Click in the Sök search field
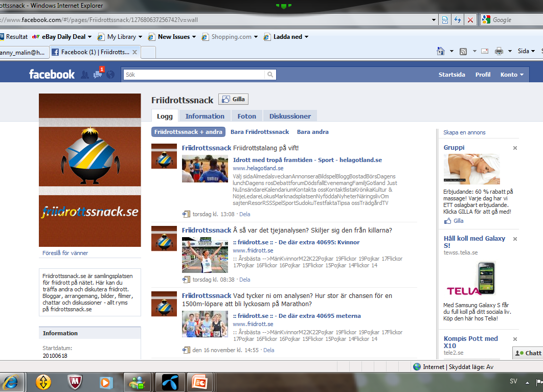Viewport: 543px width, 392px height. [194, 75]
